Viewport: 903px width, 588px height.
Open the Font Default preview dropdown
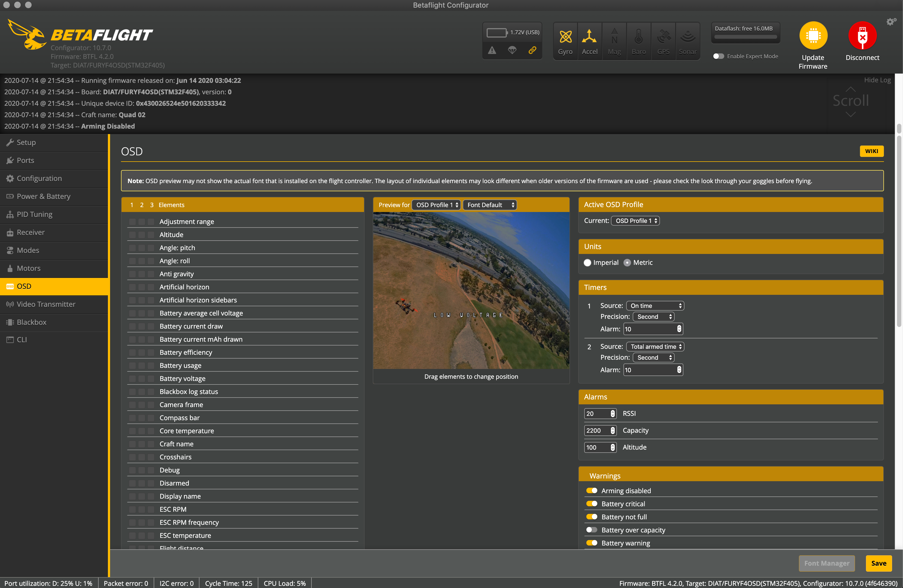tap(490, 205)
